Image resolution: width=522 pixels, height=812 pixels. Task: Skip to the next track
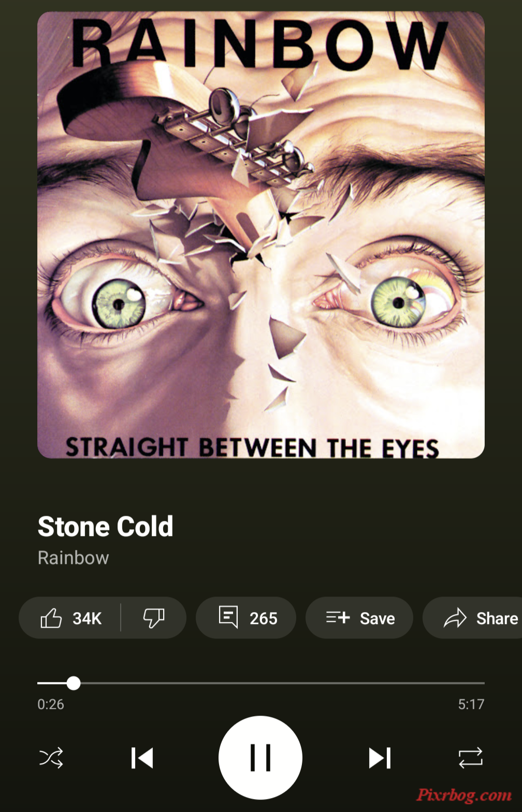[x=379, y=758]
